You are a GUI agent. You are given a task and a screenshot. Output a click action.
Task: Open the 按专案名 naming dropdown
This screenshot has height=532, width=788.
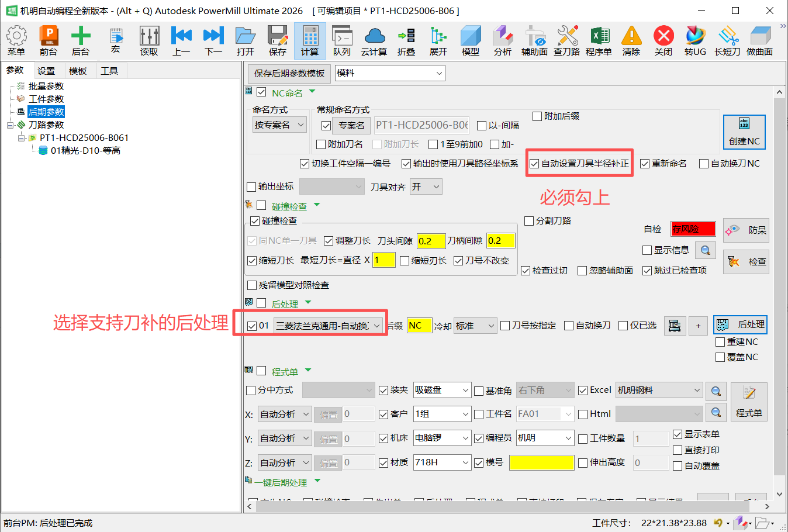click(x=279, y=125)
